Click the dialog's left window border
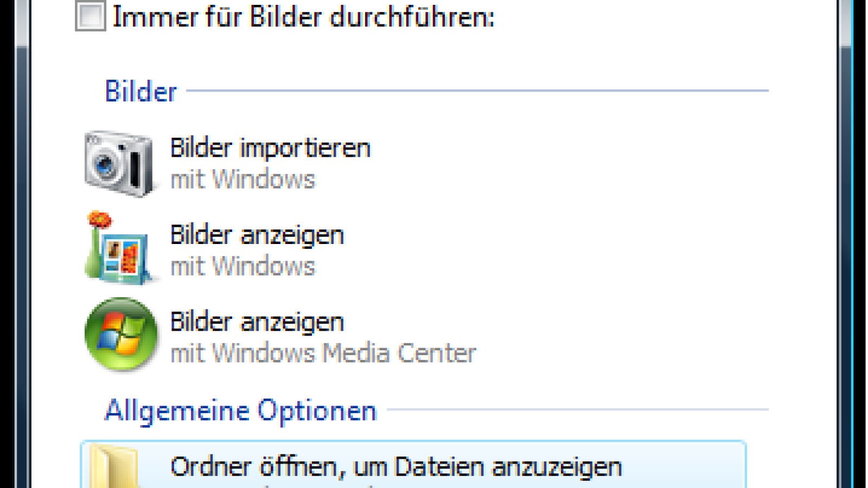Viewport: 868px width, 488px height. (22, 244)
